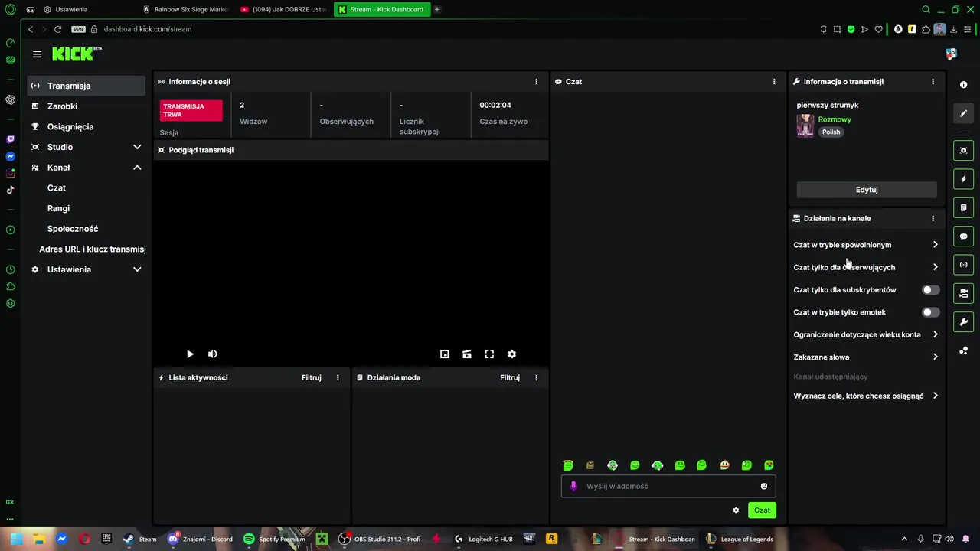Open Informacje o transmisji options menu

click(933, 82)
